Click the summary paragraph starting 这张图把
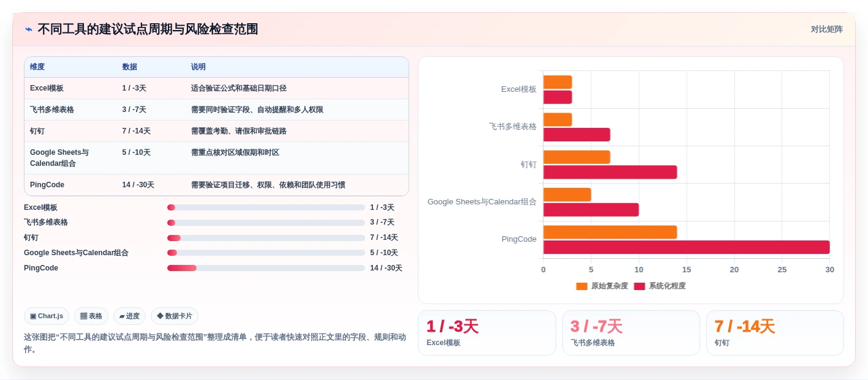The height and width of the screenshot is (380, 868). point(215,343)
